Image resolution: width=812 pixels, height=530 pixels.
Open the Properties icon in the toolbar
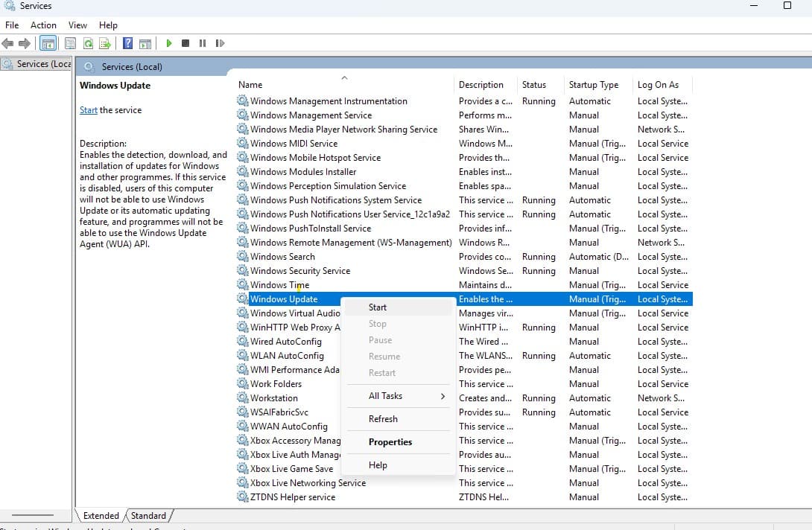coord(69,42)
